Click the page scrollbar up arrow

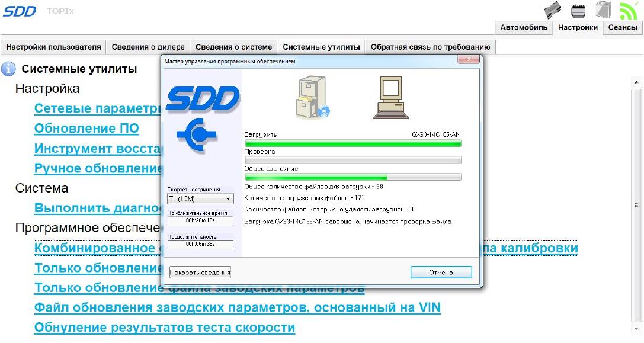636,82
